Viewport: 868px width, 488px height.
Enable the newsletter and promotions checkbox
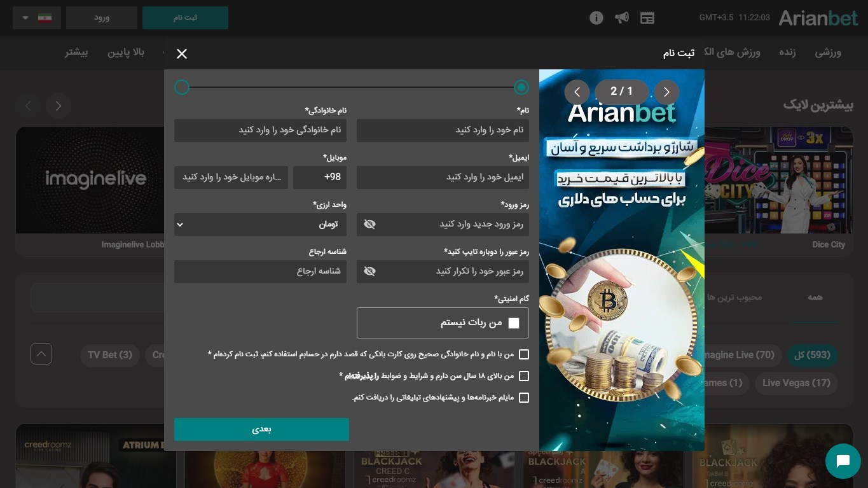coord(524,398)
